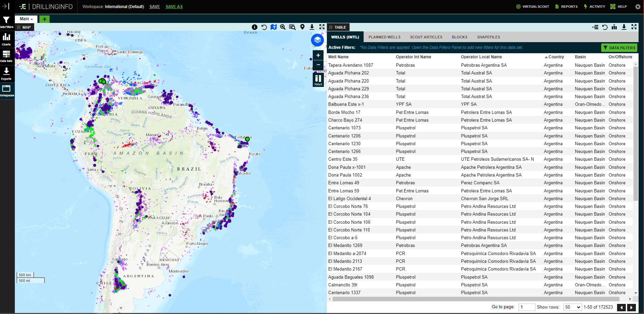Open the table column chooser icon
Image resolution: width=644 pixels, height=314 pixels.
(595, 27)
